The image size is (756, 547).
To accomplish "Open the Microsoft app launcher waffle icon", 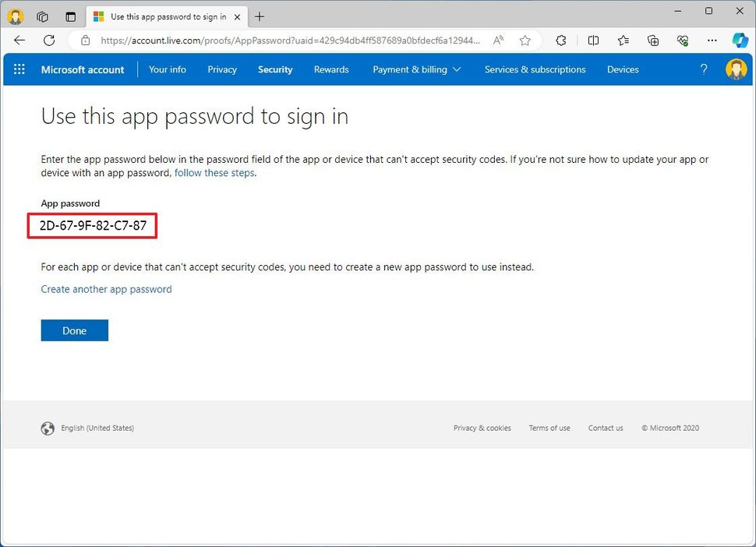I will 19,69.
